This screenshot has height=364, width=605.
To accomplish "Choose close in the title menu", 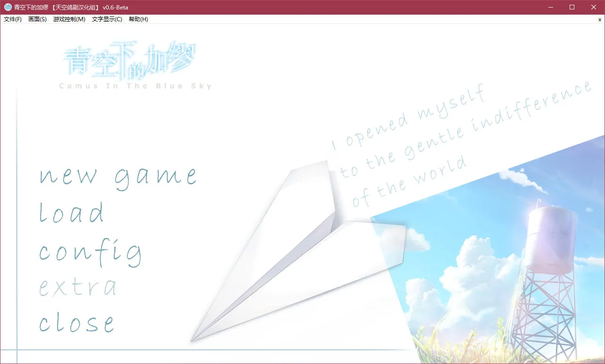I will click(x=76, y=323).
